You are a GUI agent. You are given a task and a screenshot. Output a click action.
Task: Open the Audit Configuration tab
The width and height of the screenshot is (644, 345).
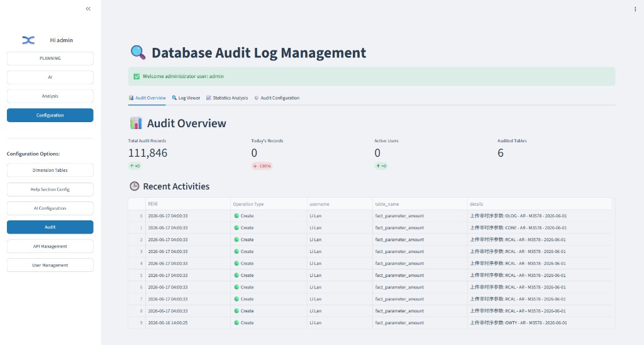point(277,98)
